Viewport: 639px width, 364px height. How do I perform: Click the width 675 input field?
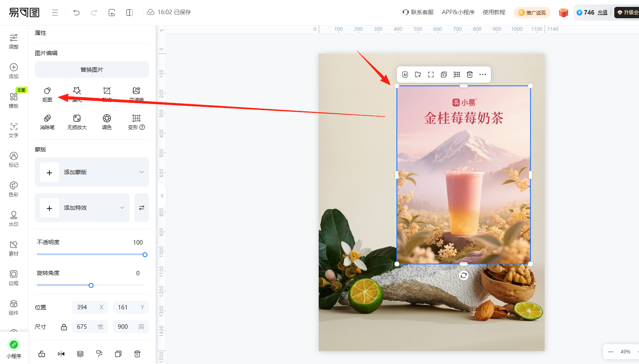coord(90,327)
